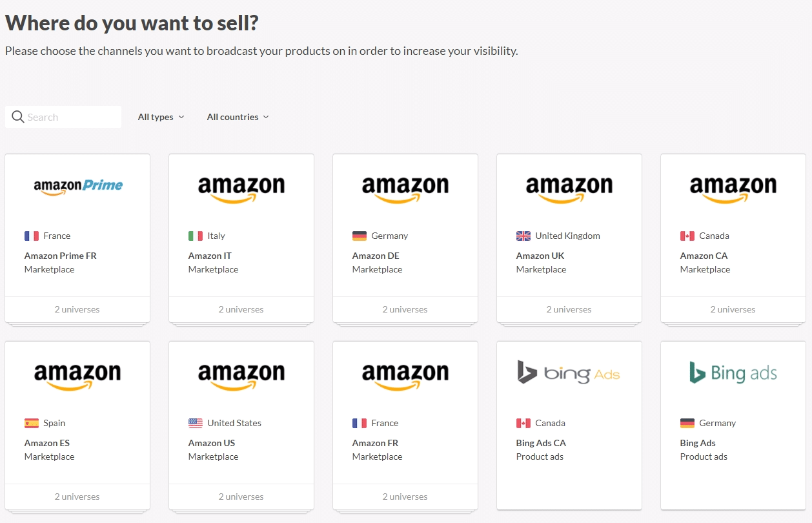Select the Amazon US channel title
The height and width of the screenshot is (523, 812).
(x=212, y=443)
